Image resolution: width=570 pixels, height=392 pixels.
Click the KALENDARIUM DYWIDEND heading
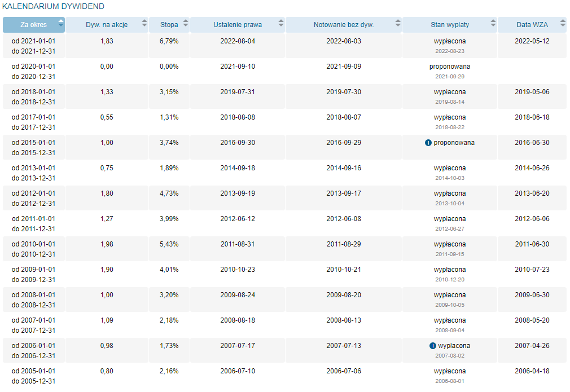53,6
